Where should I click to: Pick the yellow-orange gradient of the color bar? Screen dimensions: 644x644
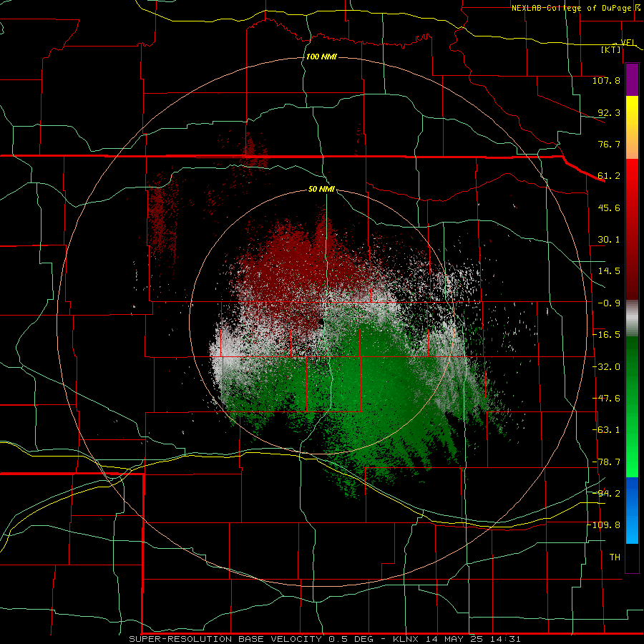[632, 127]
